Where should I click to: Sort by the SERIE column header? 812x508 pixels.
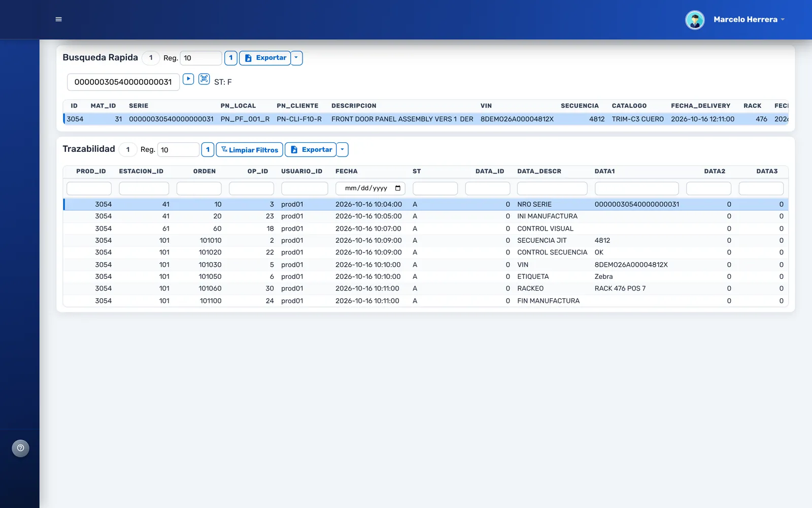click(139, 106)
